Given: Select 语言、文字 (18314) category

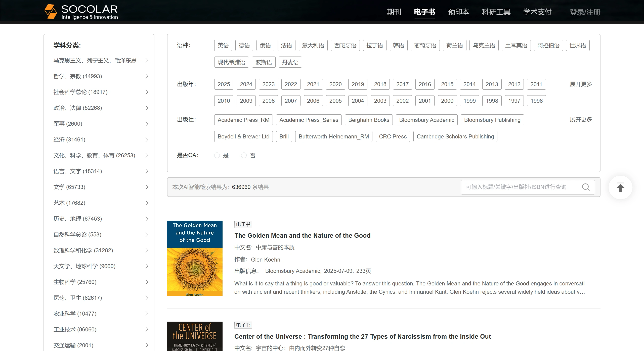Looking at the screenshot, I should 78,171.
